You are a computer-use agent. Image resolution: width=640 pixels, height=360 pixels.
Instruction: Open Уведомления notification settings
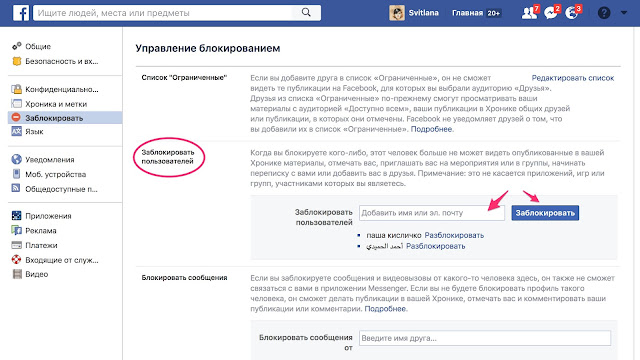(x=50, y=160)
